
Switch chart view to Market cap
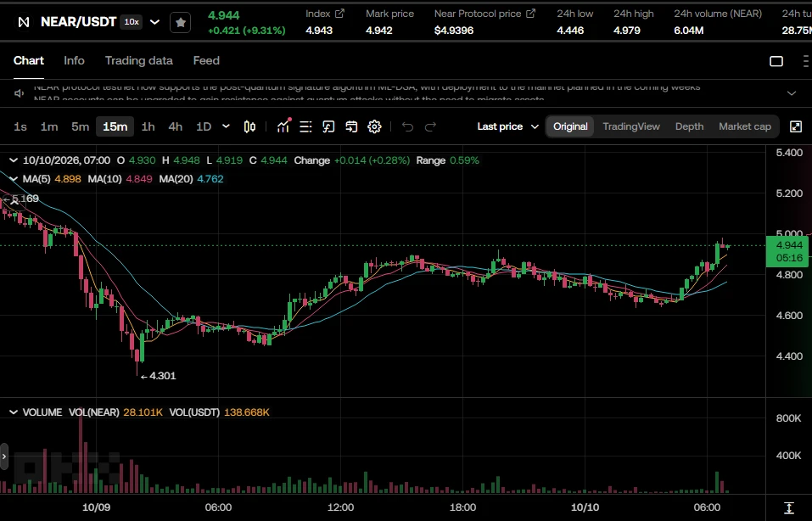tap(745, 126)
